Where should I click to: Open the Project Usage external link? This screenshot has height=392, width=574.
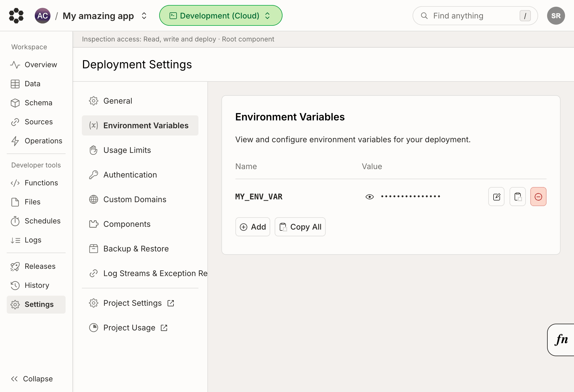click(140, 328)
